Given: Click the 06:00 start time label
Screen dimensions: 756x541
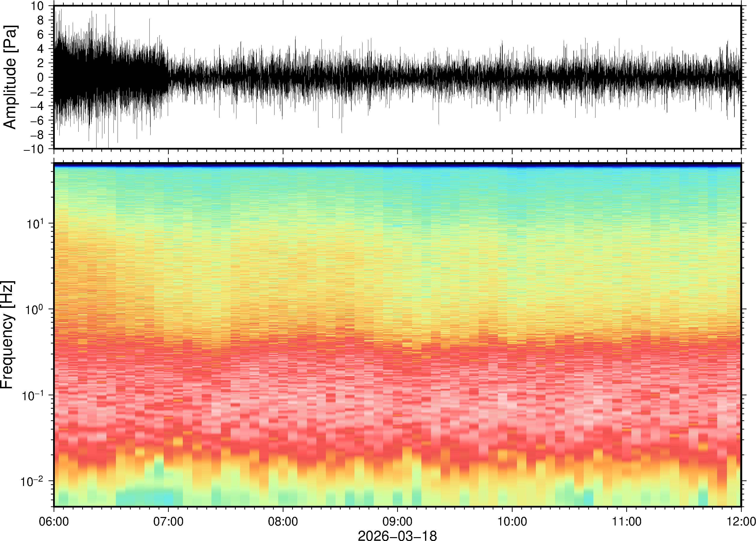Looking at the screenshot, I should (54, 521).
